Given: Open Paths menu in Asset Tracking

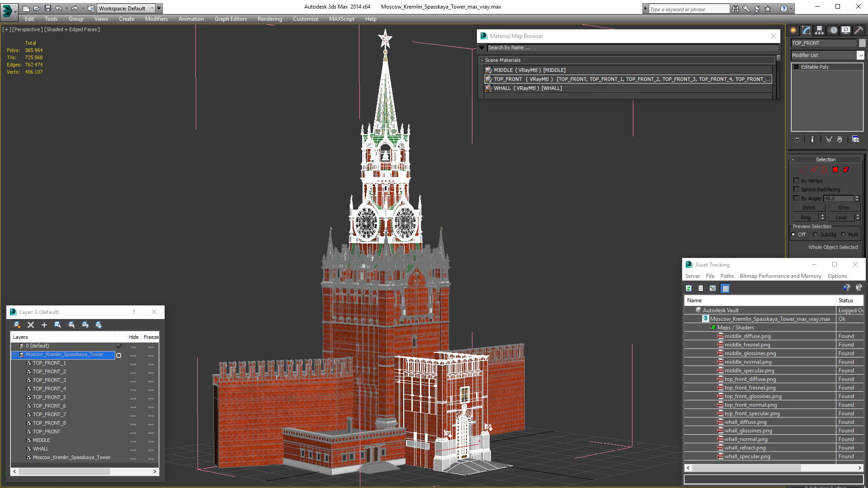Looking at the screenshot, I should (x=727, y=276).
